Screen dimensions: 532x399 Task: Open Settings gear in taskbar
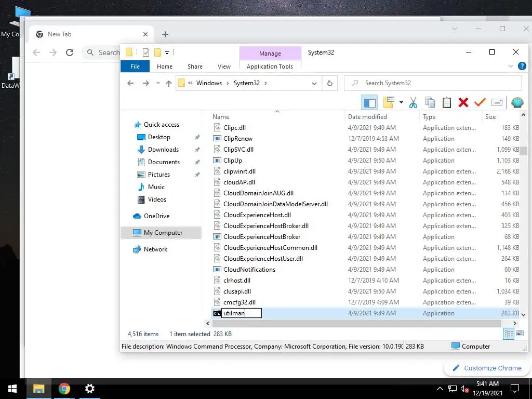pos(89,389)
